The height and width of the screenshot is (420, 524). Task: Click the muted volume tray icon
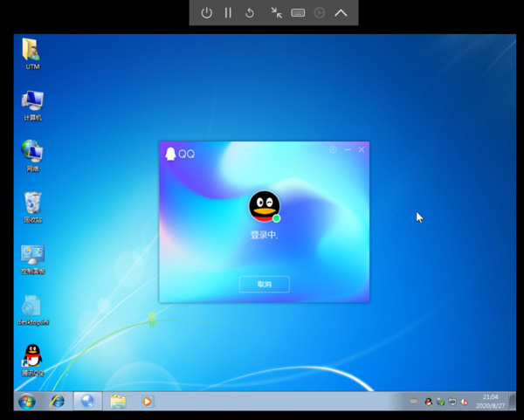[465, 402]
